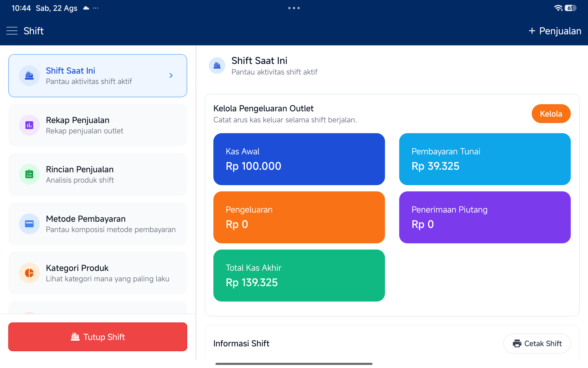Open Metode Pembayaran menu item
Screen dimensions: 588x368
click(x=98, y=224)
